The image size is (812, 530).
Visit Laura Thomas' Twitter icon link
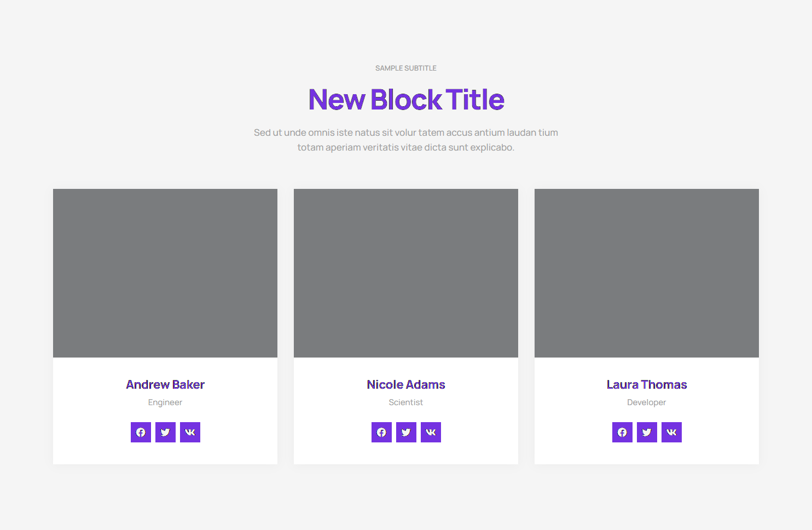(x=647, y=432)
